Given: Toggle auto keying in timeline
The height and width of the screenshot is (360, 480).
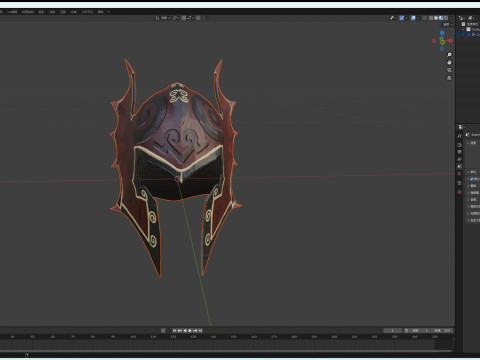Looking at the screenshot, I should click(x=163, y=331).
